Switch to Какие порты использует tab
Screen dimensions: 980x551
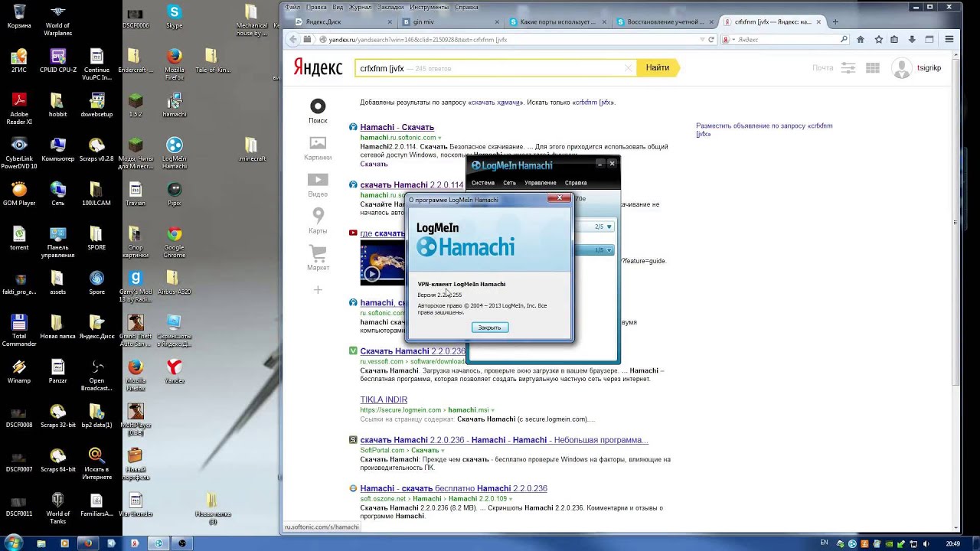[x=557, y=22]
